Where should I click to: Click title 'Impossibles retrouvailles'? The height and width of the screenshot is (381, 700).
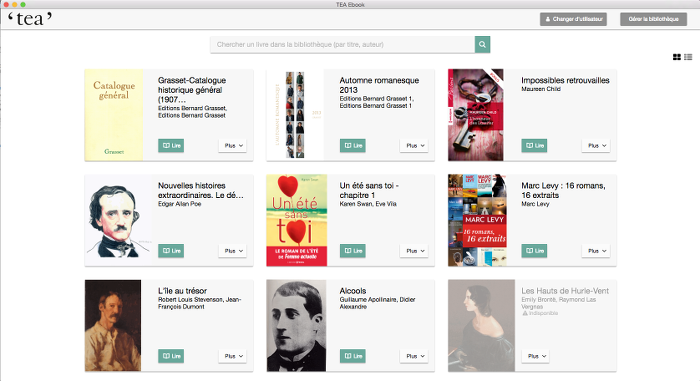pos(565,80)
